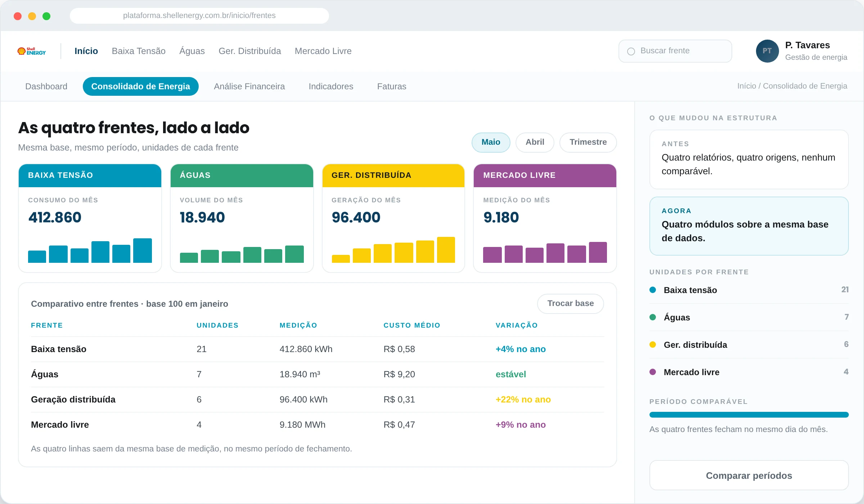Click the Período comparável progress bar
This screenshot has height=504, width=864.
(x=749, y=415)
